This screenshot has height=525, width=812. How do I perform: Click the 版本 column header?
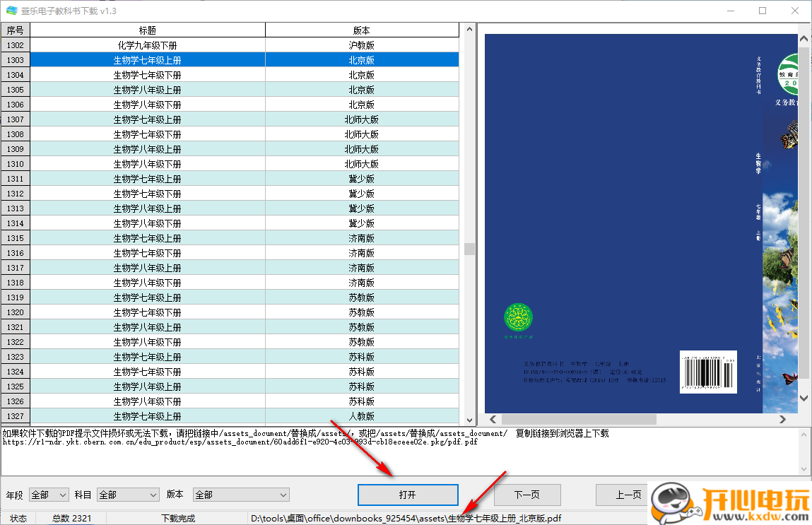(x=361, y=30)
